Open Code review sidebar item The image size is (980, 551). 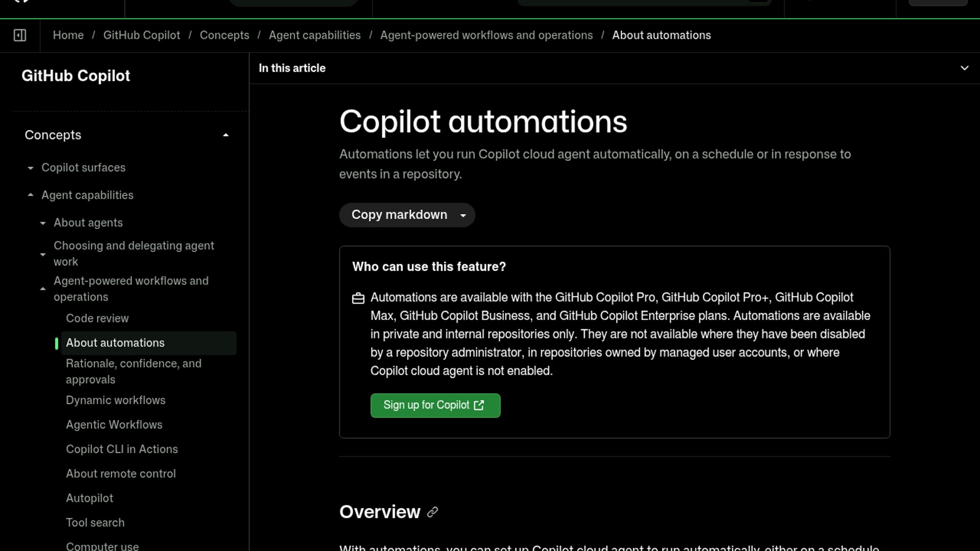[x=97, y=318]
